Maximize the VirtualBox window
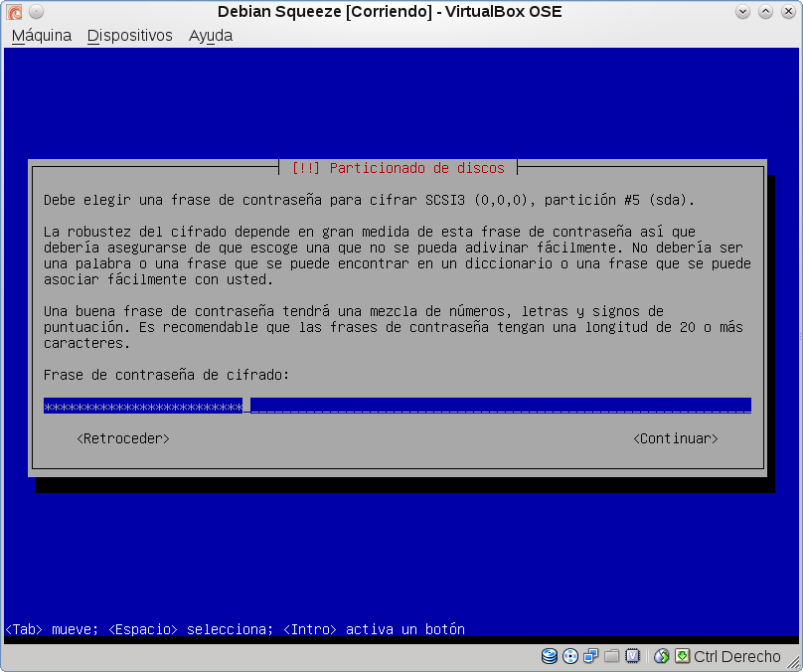The width and height of the screenshot is (803, 672). 765,11
